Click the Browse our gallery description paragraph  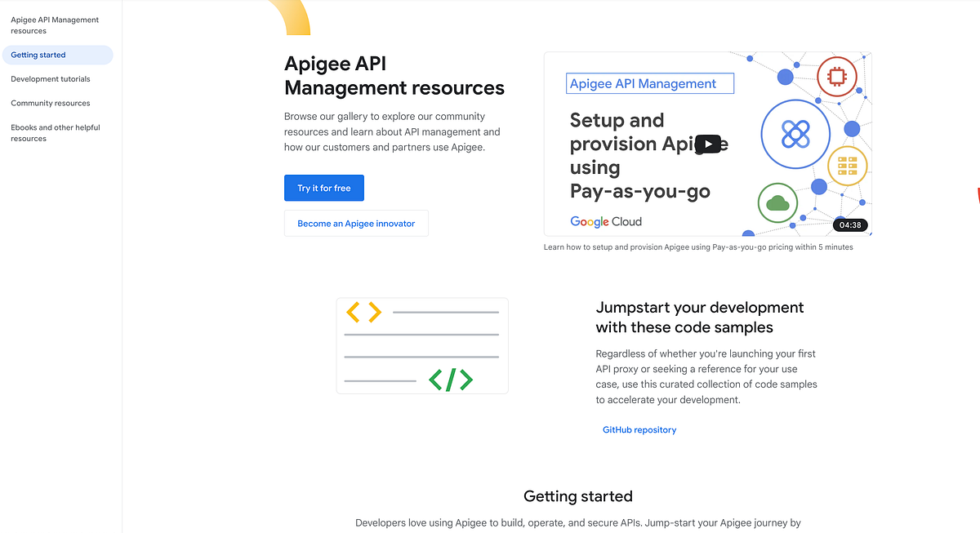[x=393, y=132]
